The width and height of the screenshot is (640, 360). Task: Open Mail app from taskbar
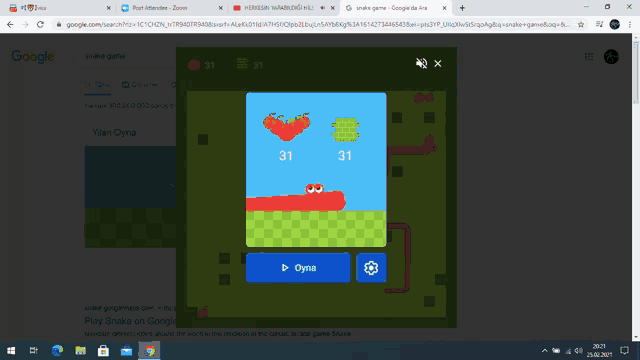tap(126, 350)
